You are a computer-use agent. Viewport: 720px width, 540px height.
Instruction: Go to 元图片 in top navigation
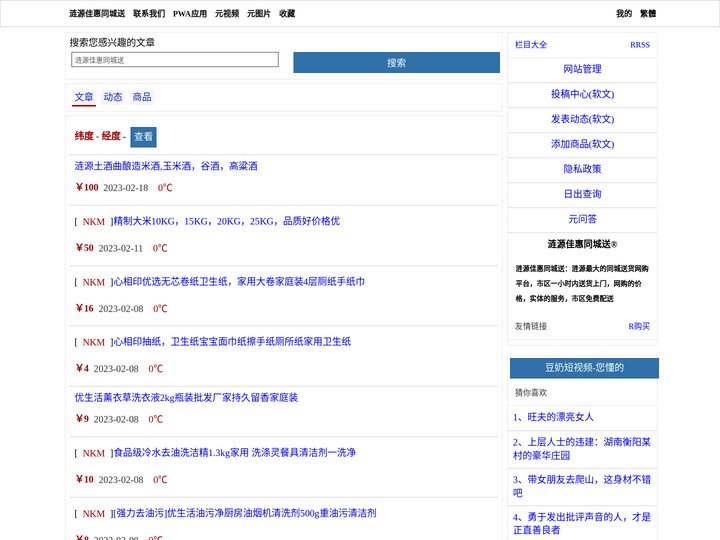[x=259, y=13]
